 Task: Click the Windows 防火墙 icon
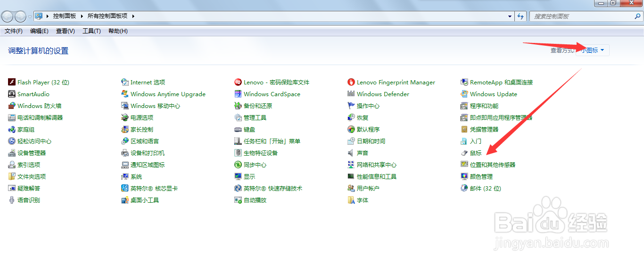[12, 106]
